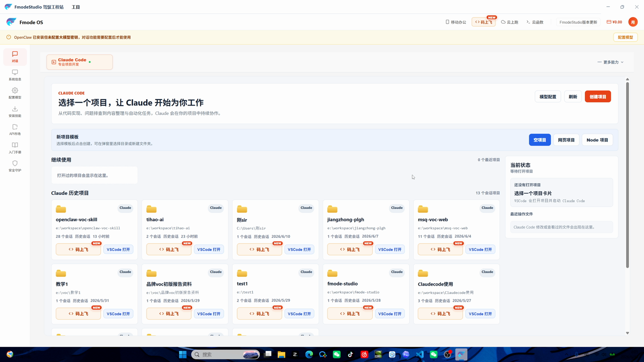Click 码上飞 for 教学1 project
Viewport: 644px width, 362px height.
pyautogui.click(x=78, y=314)
